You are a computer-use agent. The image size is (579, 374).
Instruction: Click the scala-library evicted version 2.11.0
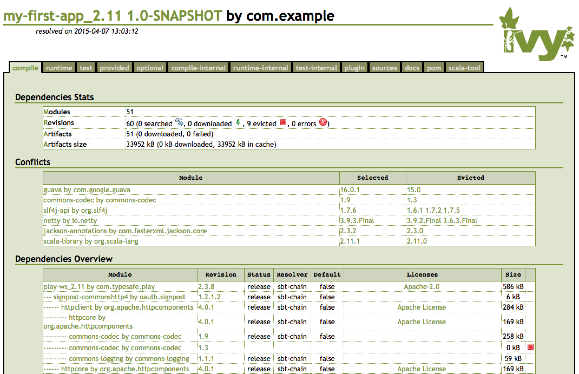(x=417, y=241)
